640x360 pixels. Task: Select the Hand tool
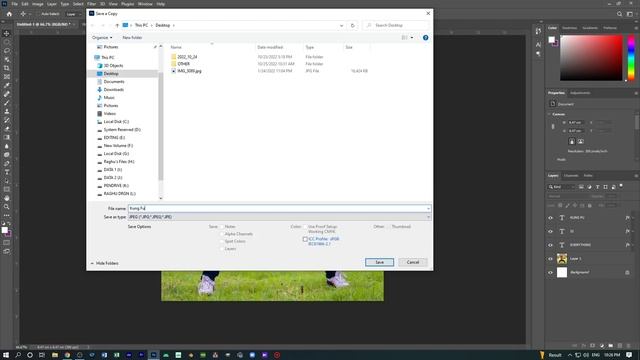pos(7,198)
